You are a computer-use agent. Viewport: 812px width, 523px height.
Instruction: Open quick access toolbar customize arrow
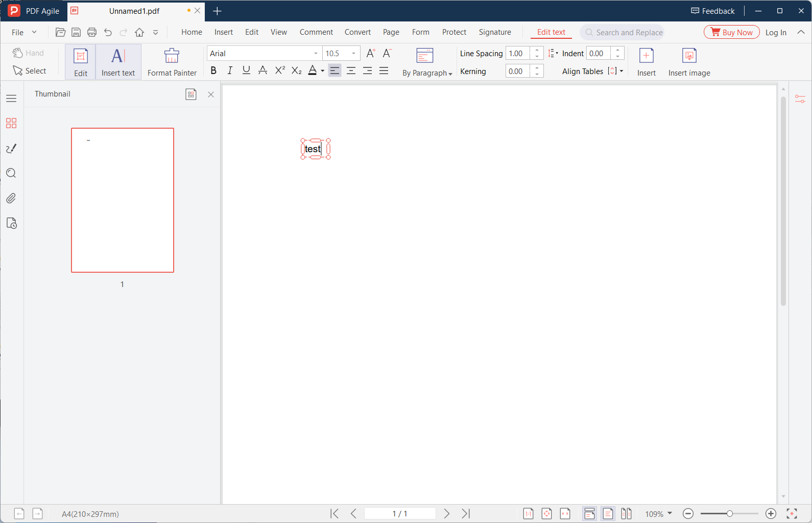156,32
